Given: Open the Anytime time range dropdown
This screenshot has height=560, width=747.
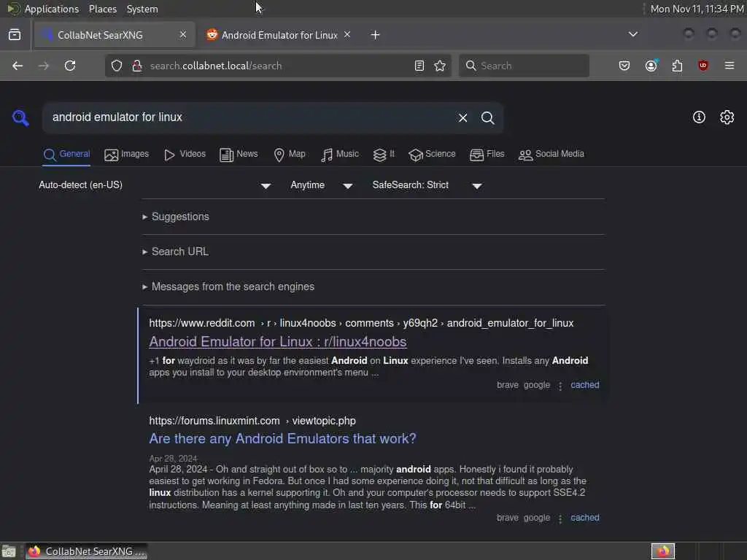Looking at the screenshot, I should [322, 185].
